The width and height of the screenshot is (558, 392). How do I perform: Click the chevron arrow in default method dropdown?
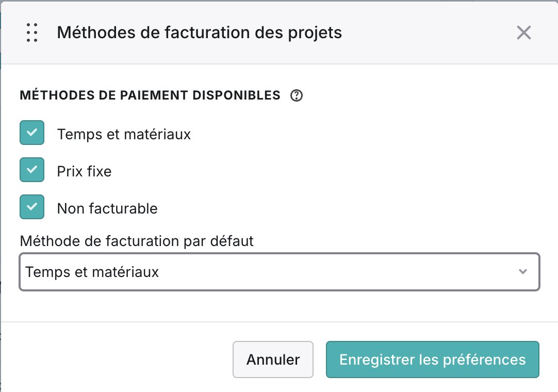pyautogui.click(x=522, y=272)
